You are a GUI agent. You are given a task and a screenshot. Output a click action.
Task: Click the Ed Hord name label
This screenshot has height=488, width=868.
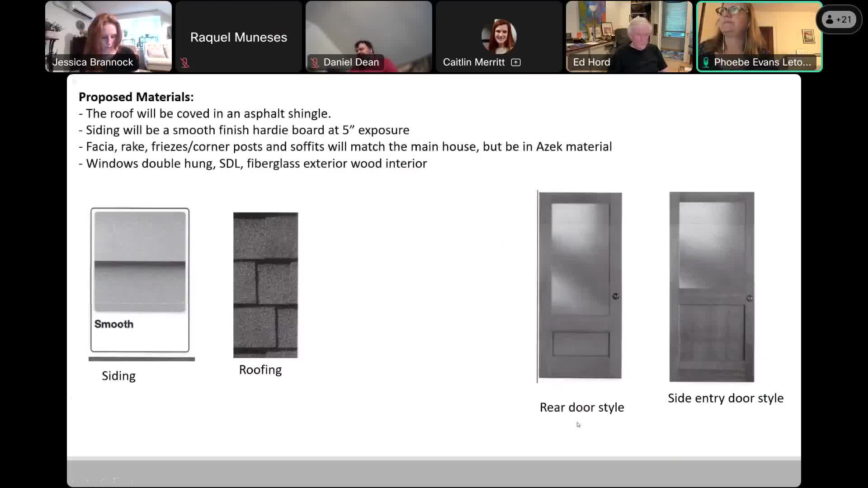coord(591,62)
